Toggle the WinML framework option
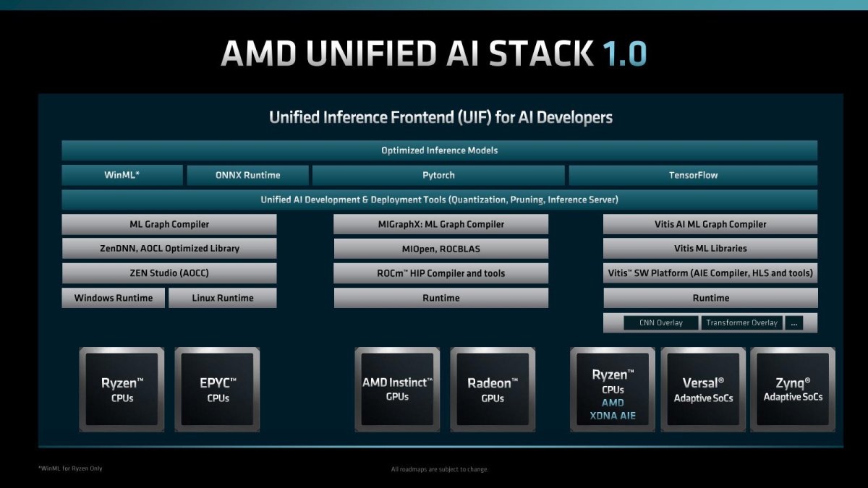This screenshot has width=868, height=488. click(122, 175)
